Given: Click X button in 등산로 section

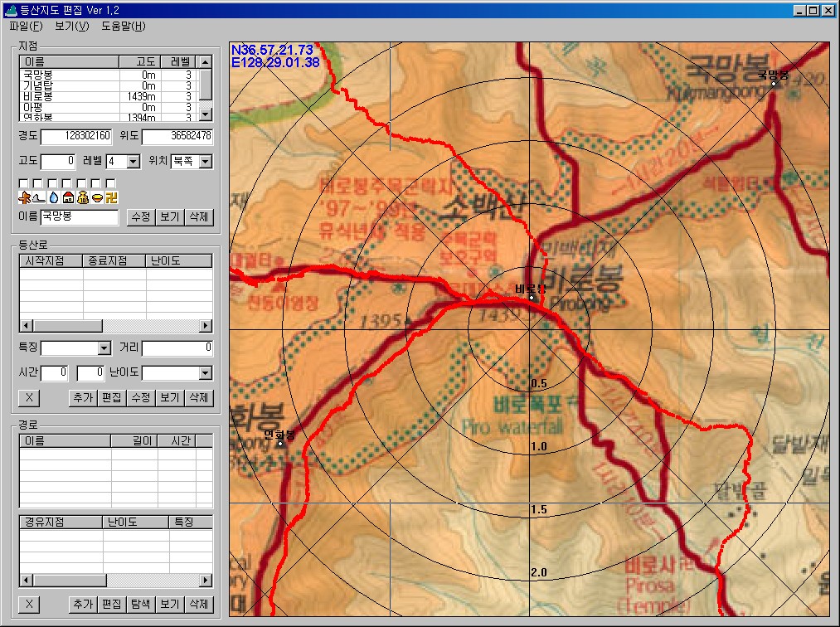Looking at the screenshot, I should (29, 397).
